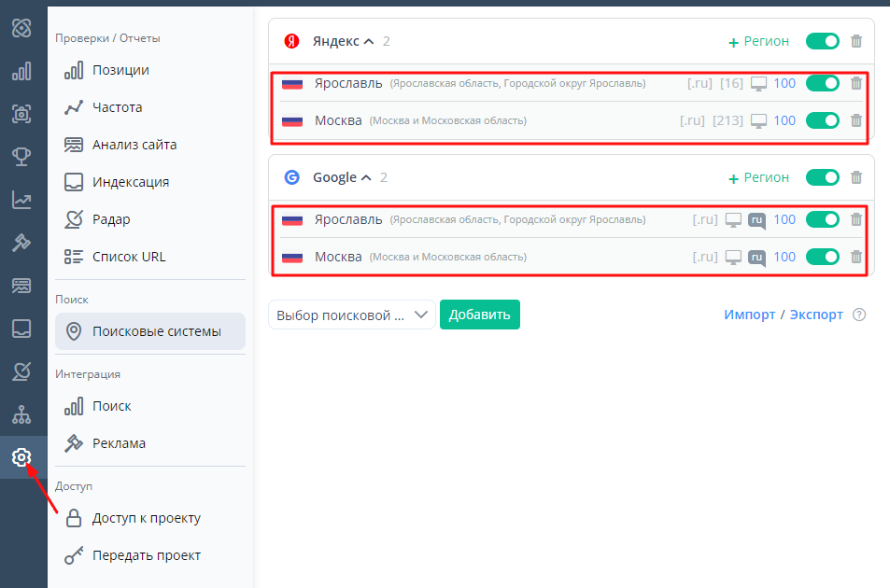Screen dimensions: 890x588
Task: Click the Google logo icon
Action: click(291, 177)
